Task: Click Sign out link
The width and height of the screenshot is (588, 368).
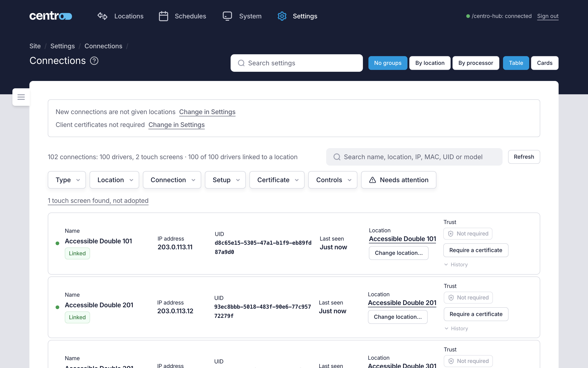Action: tap(548, 16)
